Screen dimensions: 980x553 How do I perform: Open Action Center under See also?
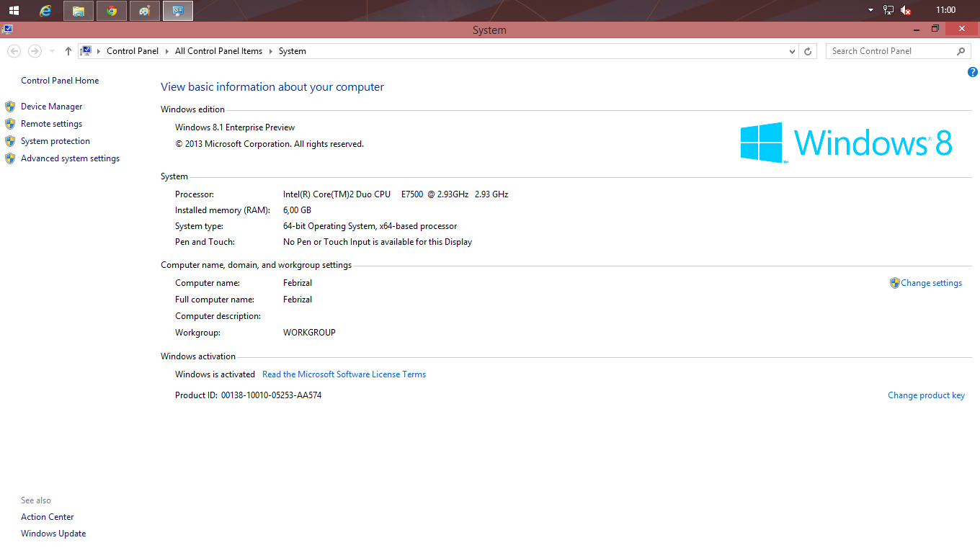47,517
